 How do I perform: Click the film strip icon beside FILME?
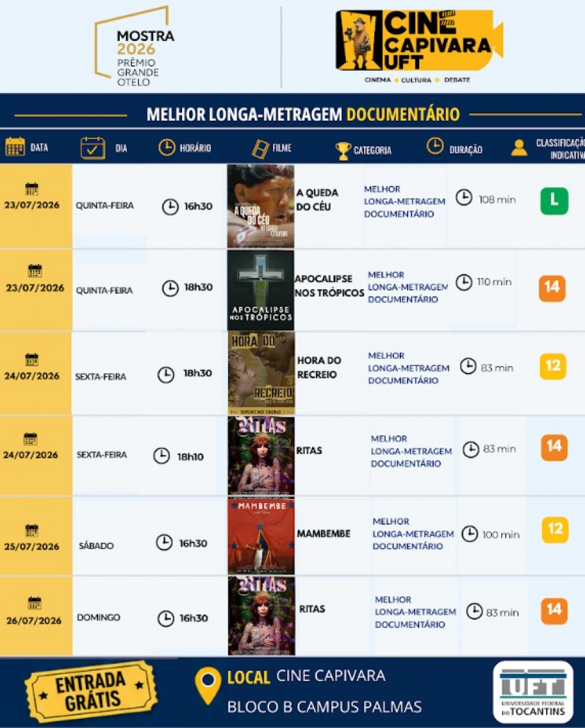(261, 149)
